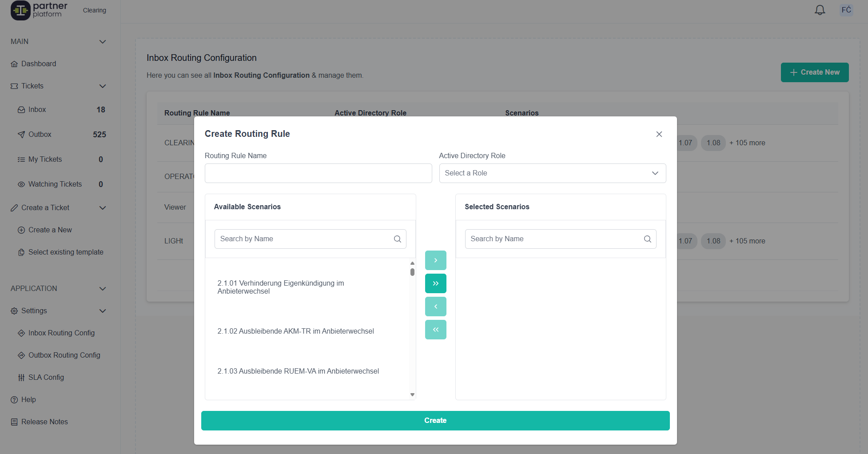Collapse the APPLICATION sidebar section

click(103, 289)
